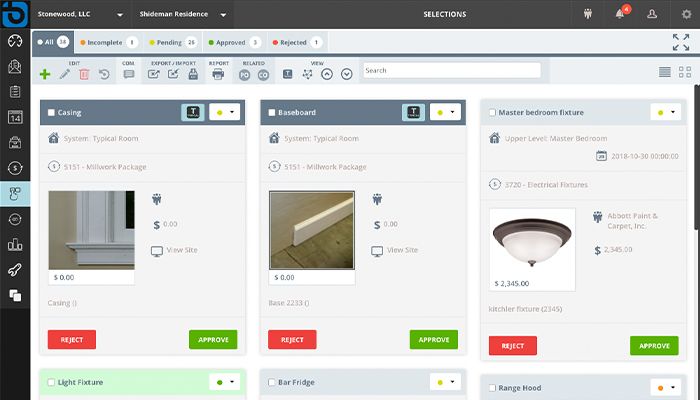This screenshot has width=700, height=400.
Task: Check the Casing card checkbox
Action: 51,112
